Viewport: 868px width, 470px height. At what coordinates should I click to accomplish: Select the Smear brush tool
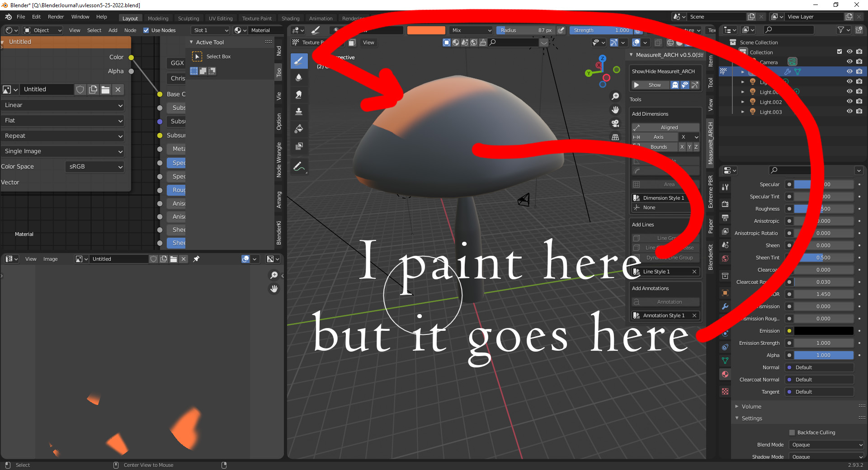click(299, 95)
